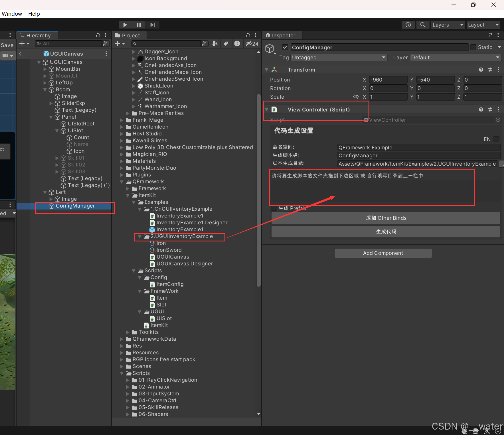Toggle the EN language checkbox

(497, 139)
